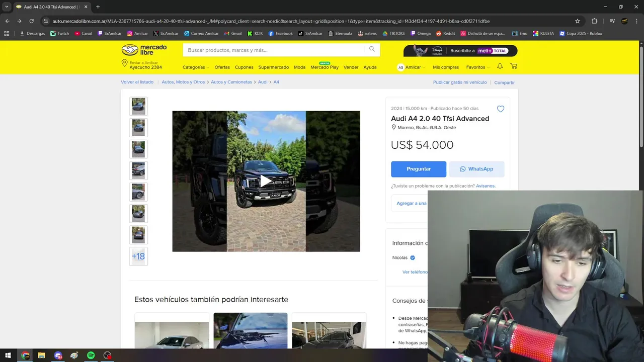Open the TIKTOKS bookmark
Image resolution: width=644 pixels, height=362 pixels.
pyautogui.click(x=393, y=34)
